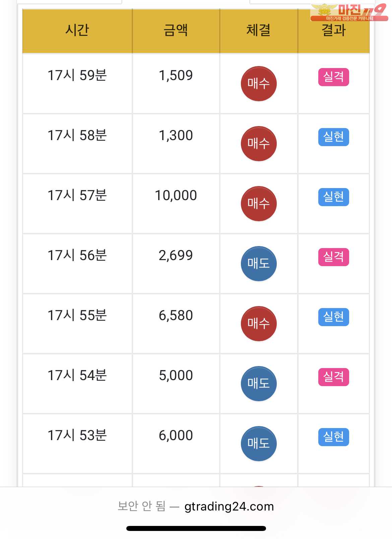Click the 매수 circle in 17시 55분 row
The width and height of the screenshot is (392, 539).
click(x=259, y=323)
